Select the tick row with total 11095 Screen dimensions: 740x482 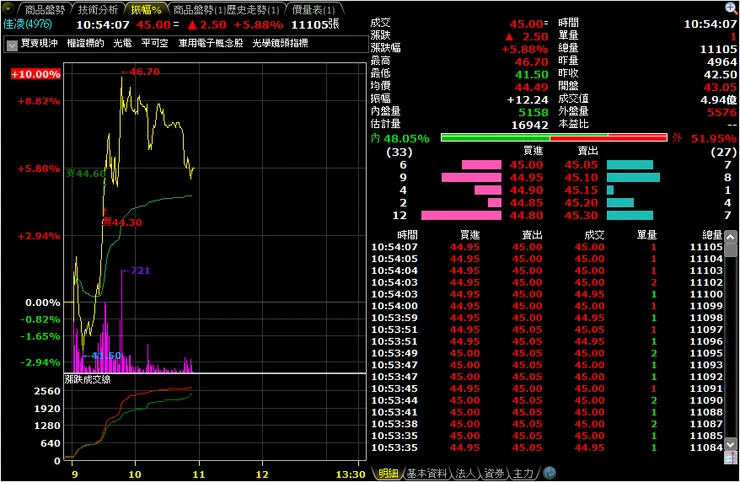tap(547, 353)
